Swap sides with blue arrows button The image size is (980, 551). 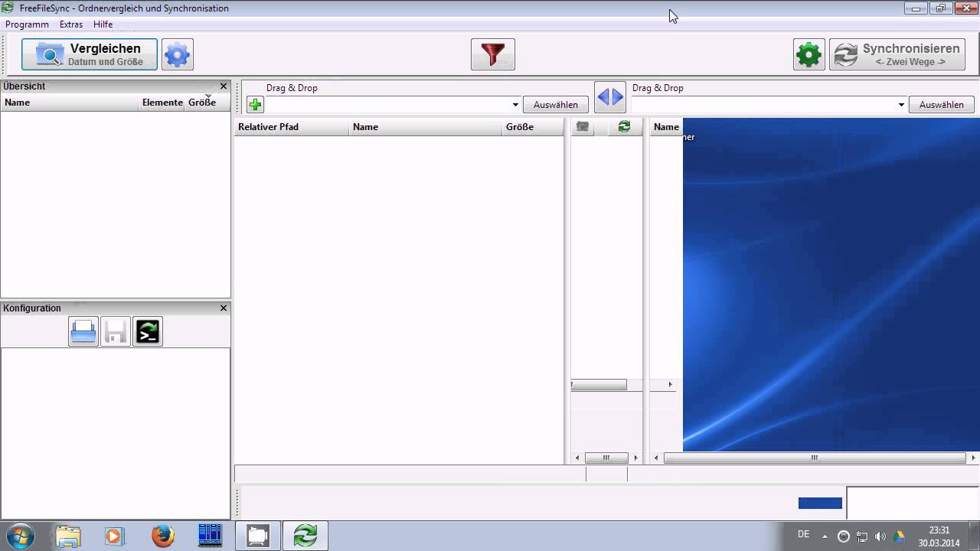click(x=610, y=97)
